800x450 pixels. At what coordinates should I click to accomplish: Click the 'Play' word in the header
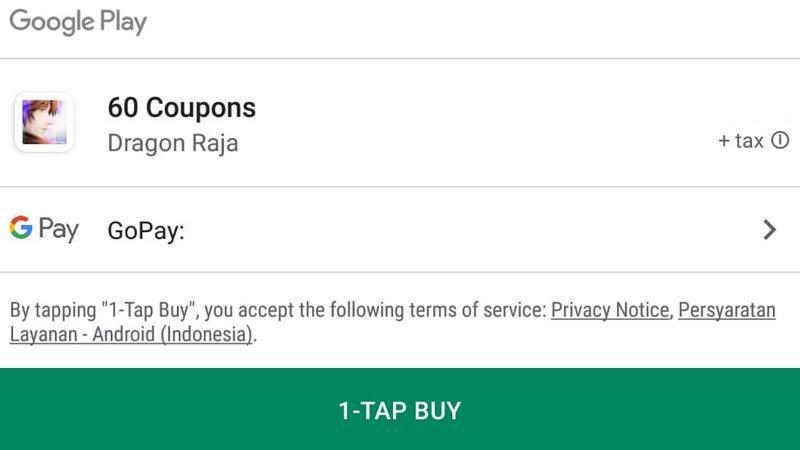[x=123, y=22]
